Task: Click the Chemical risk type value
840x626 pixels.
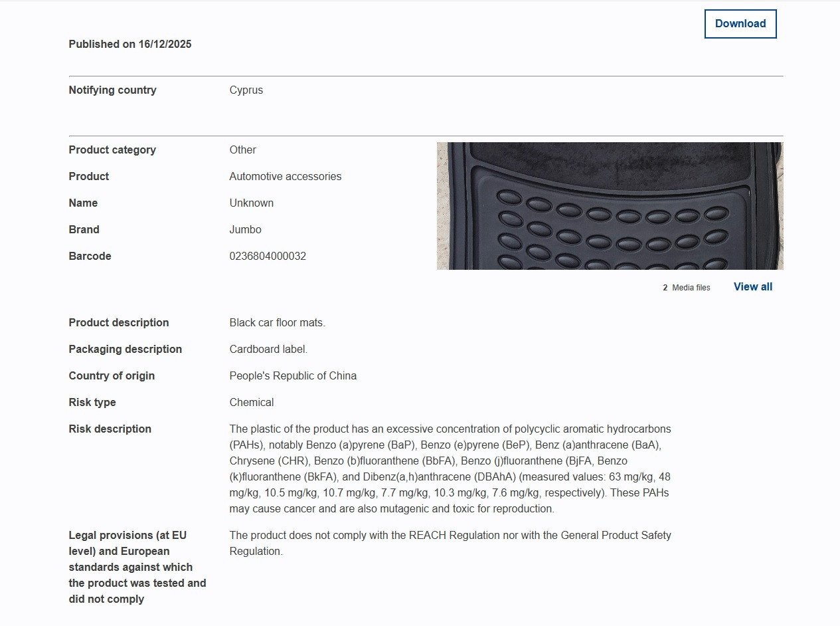Action: coord(251,403)
